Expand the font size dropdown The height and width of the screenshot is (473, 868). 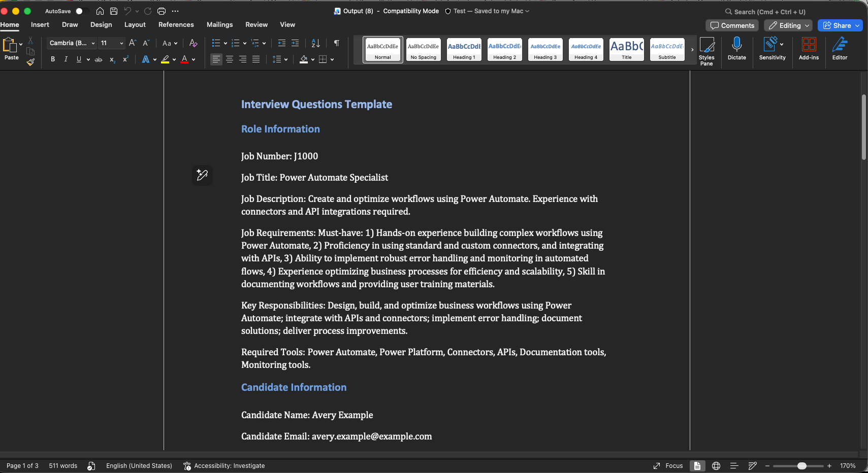coord(121,43)
